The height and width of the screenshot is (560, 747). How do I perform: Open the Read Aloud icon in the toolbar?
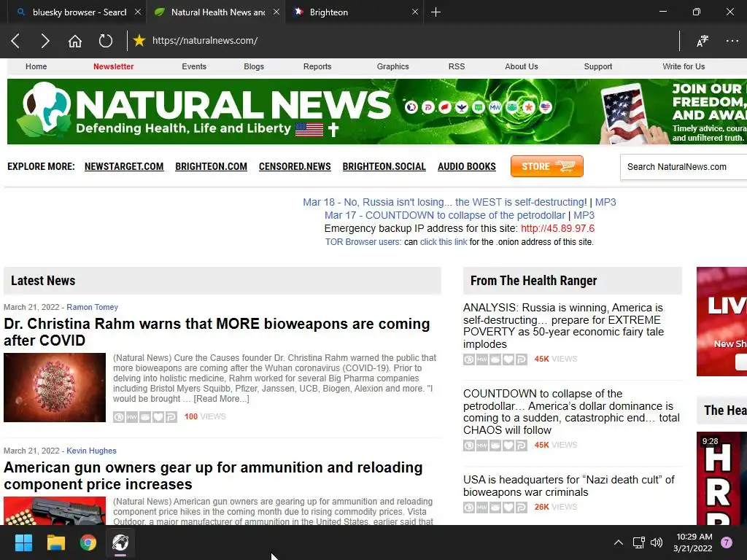click(703, 41)
